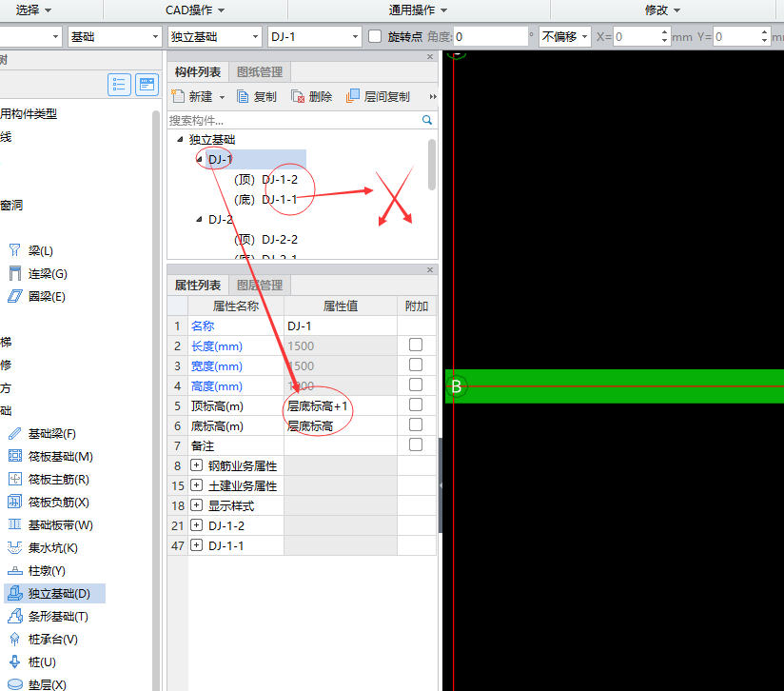Viewport: 784px width, 691px height.
Task: Expand DJ-1-2 property group
Action: (x=197, y=525)
